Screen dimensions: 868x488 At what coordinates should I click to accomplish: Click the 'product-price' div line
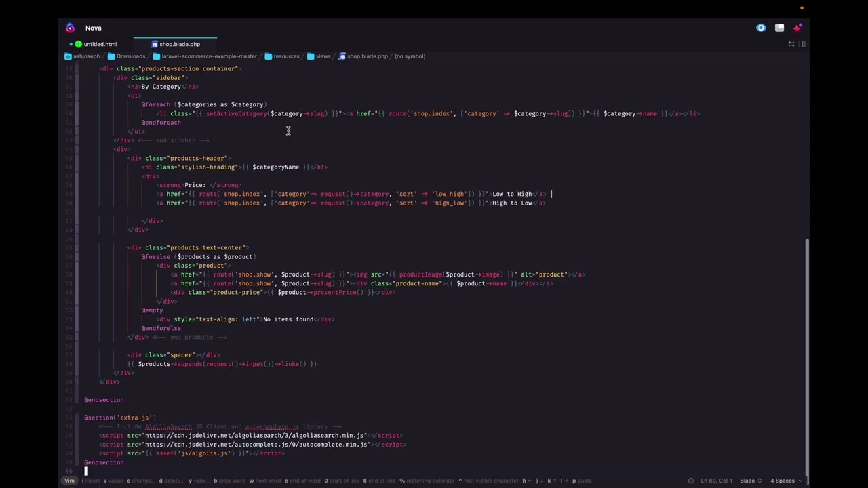(283, 292)
